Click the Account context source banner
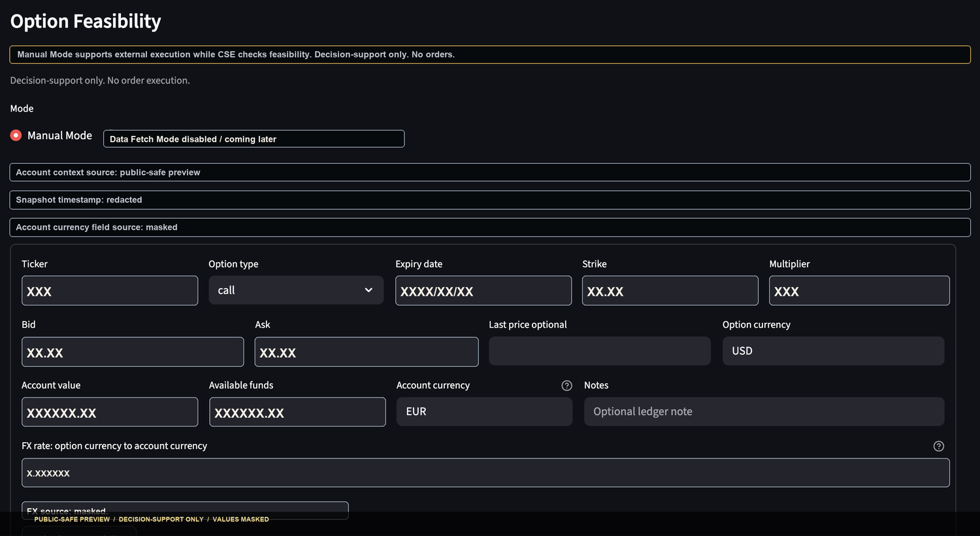The width and height of the screenshot is (980, 536). (x=490, y=172)
